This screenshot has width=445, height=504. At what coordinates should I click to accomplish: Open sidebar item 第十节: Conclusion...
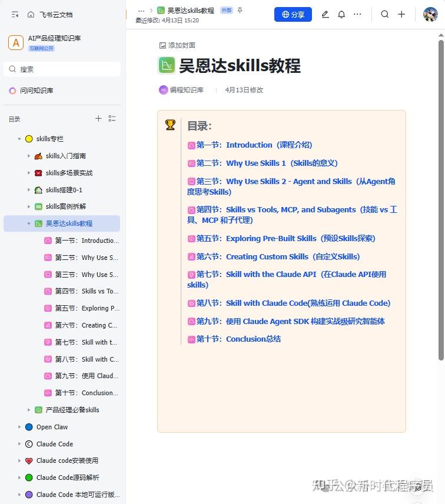coord(87,393)
